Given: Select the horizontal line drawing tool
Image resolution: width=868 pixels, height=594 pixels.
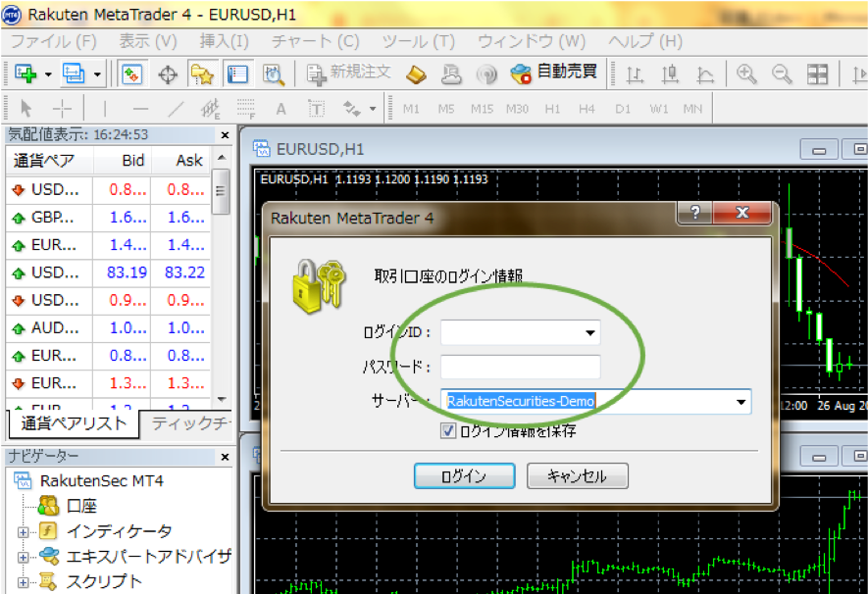Looking at the screenshot, I should coord(140,109).
